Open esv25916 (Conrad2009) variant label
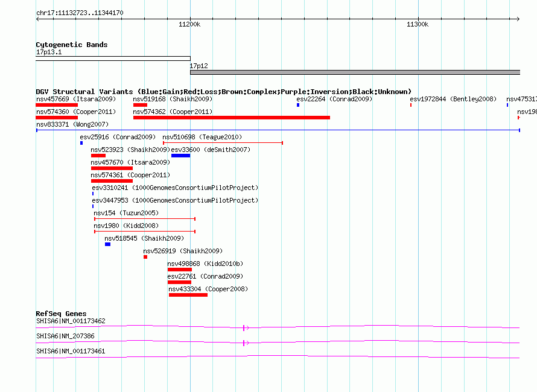537x392 pixels. (x=118, y=137)
